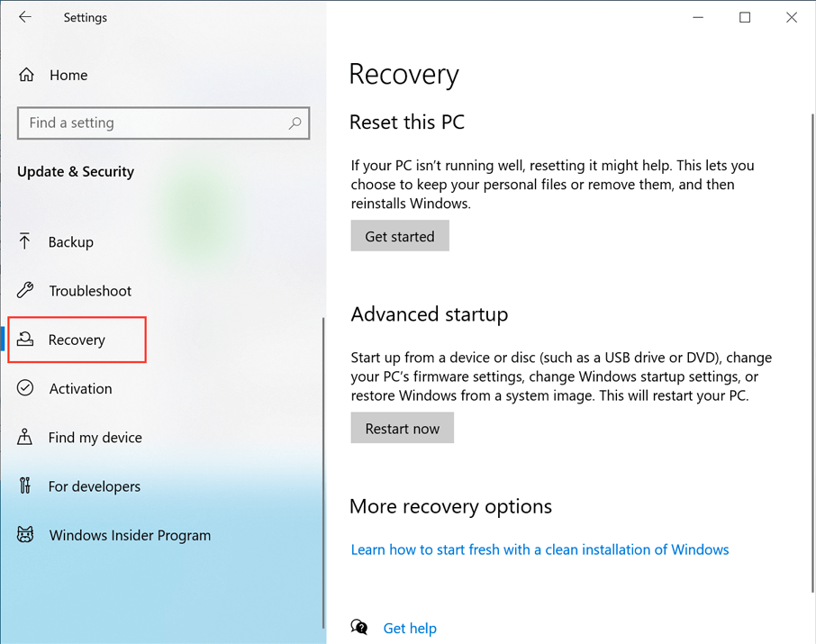This screenshot has width=816, height=644.
Task: Click the back arrow in Settings
Action: (x=24, y=17)
